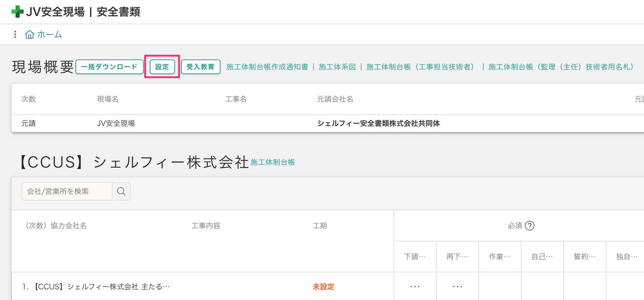Click the 作業 column header

point(500,257)
